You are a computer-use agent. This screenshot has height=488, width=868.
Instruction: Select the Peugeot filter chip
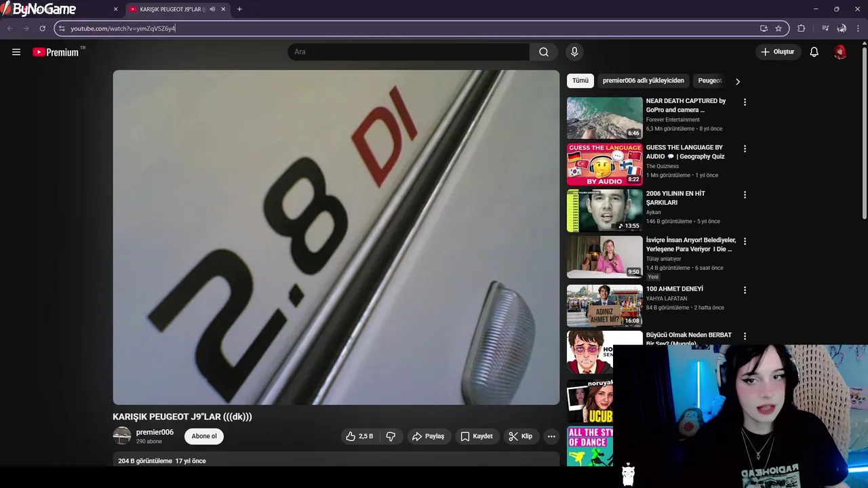click(710, 81)
